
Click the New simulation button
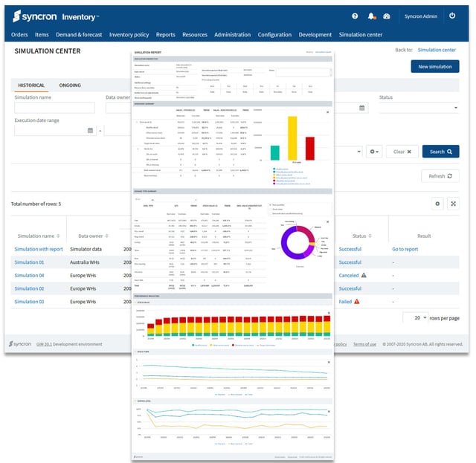[x=434, y=66]
